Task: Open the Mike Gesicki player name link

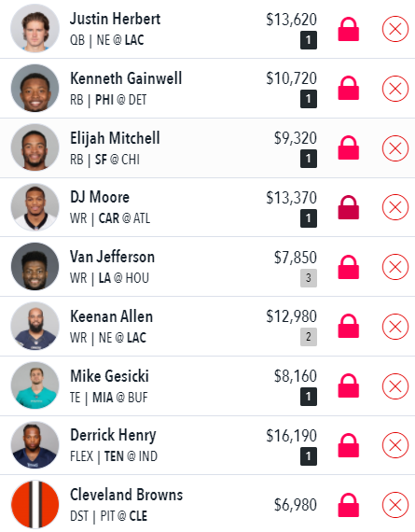Action: (109, 376)
